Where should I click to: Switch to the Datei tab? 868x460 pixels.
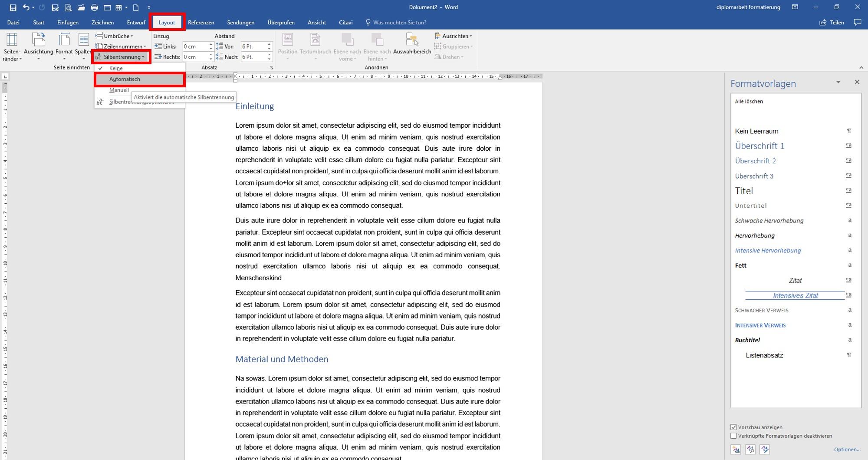[13, 22]
